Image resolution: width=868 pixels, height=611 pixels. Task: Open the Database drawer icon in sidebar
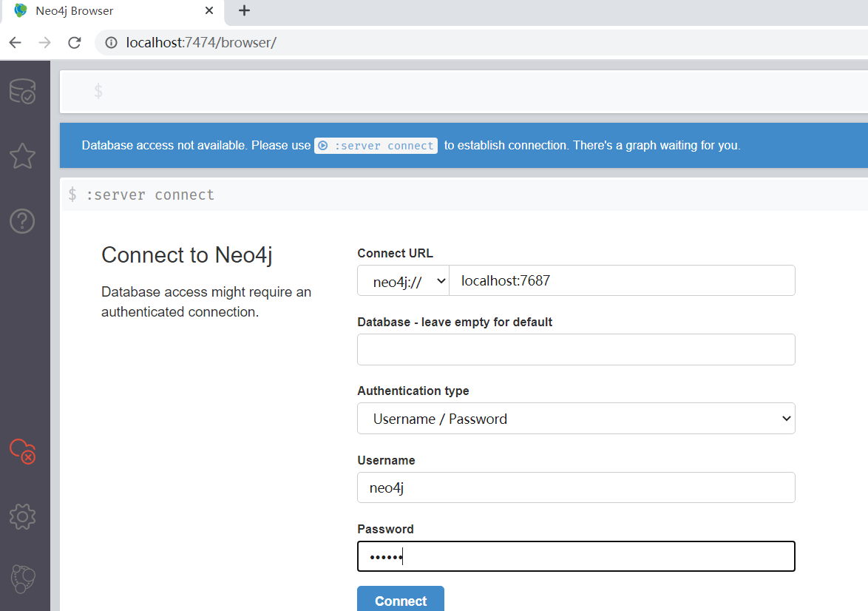[x=24, y=91]
